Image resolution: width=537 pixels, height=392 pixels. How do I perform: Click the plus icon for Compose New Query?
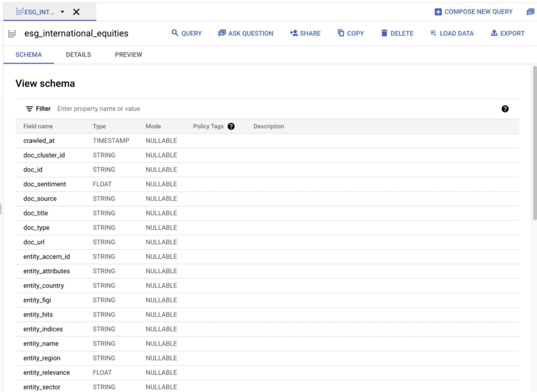[438, 12]
